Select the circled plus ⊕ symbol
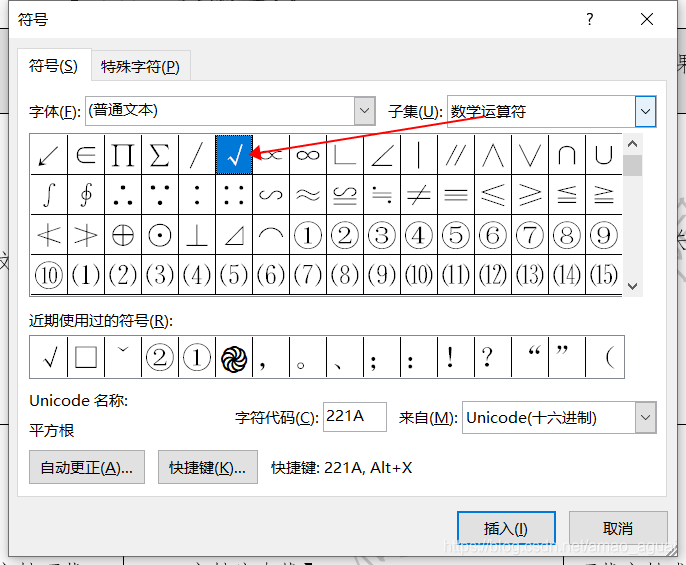 pos(123,235)
